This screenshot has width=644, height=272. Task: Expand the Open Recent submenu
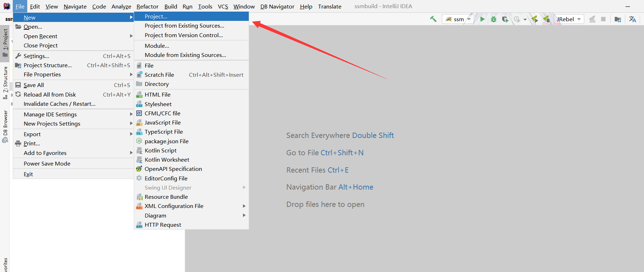pos(73,36)
